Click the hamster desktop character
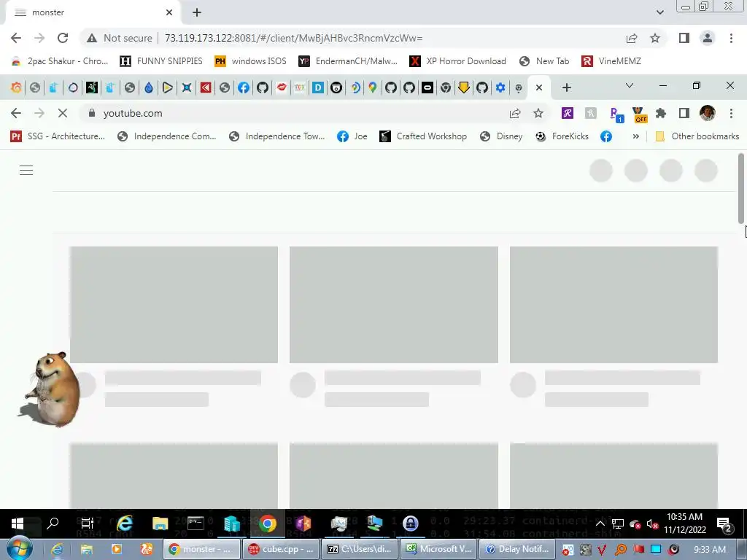 tap(50, 389)
